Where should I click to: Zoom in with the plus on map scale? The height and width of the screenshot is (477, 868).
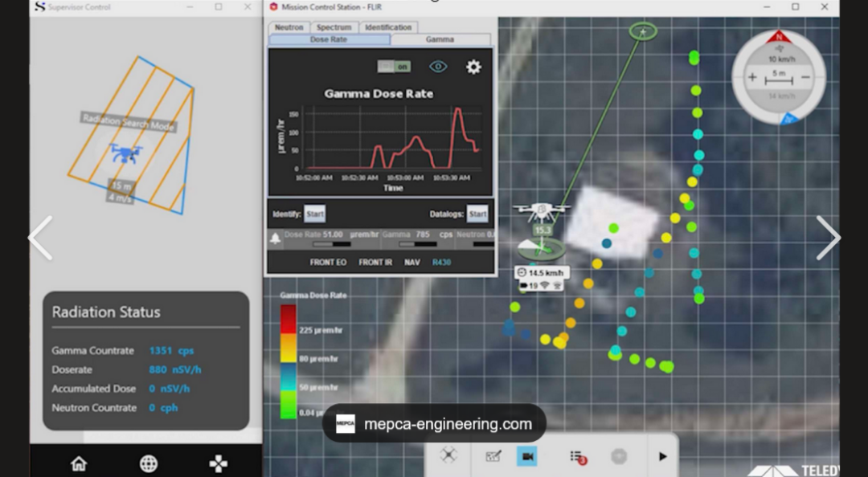(x=752, y=77)
